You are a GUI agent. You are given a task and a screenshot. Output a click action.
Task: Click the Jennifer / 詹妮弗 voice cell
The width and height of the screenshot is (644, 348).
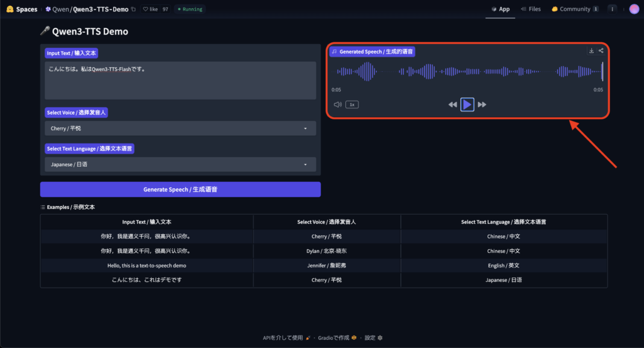[326, 266]
